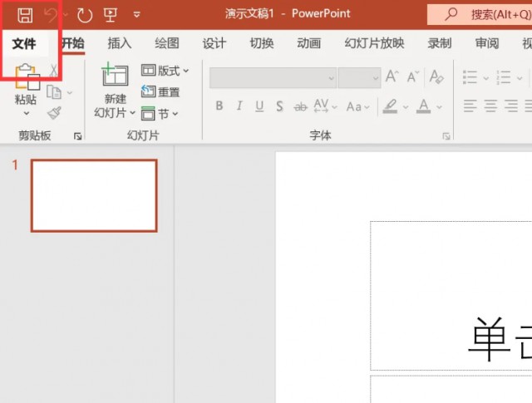
Task: Click the 重置 button
Action: pyautogui.click(x=160, y=92)
